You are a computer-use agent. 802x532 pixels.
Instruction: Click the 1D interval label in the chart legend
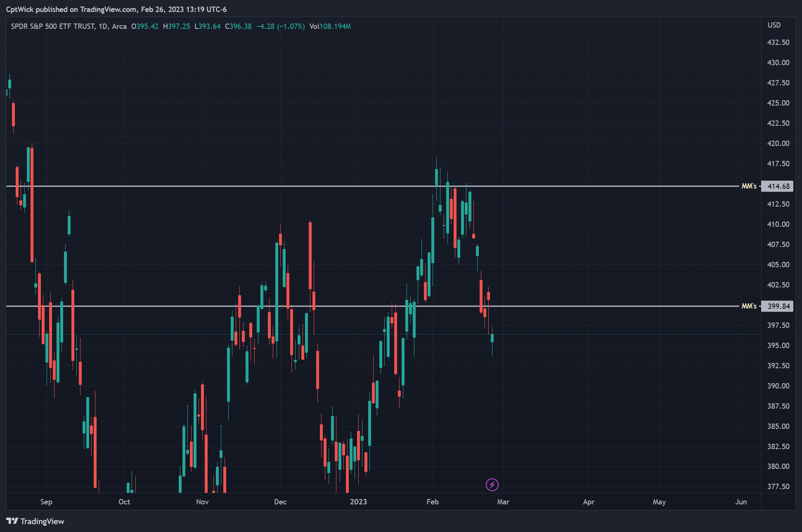[x=103, y=26]
